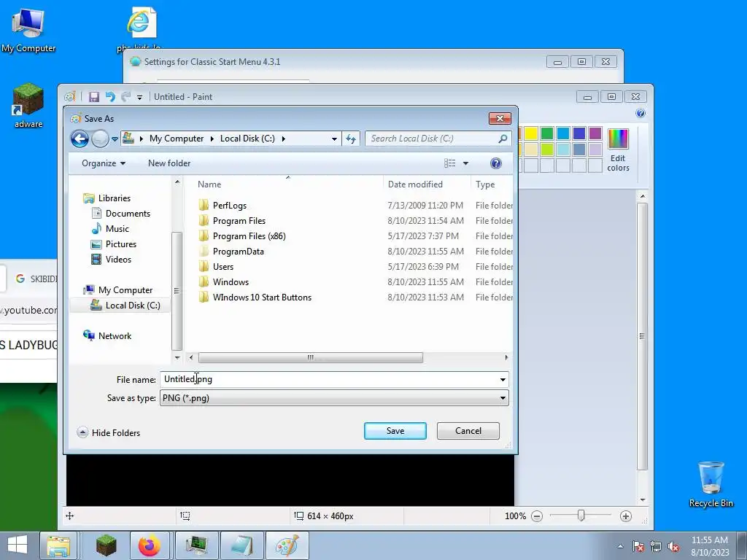Click the Paint zoom slider handle

(581, 516)
